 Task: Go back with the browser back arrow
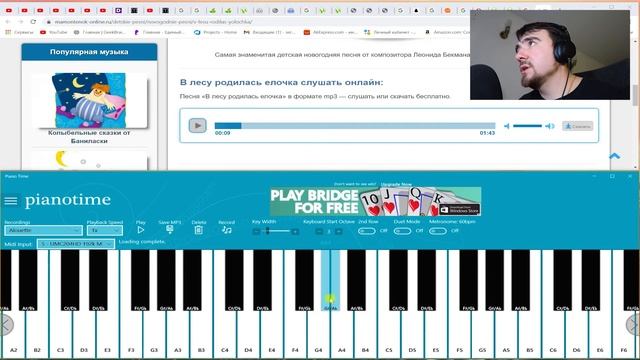click(x=8, y=22)
